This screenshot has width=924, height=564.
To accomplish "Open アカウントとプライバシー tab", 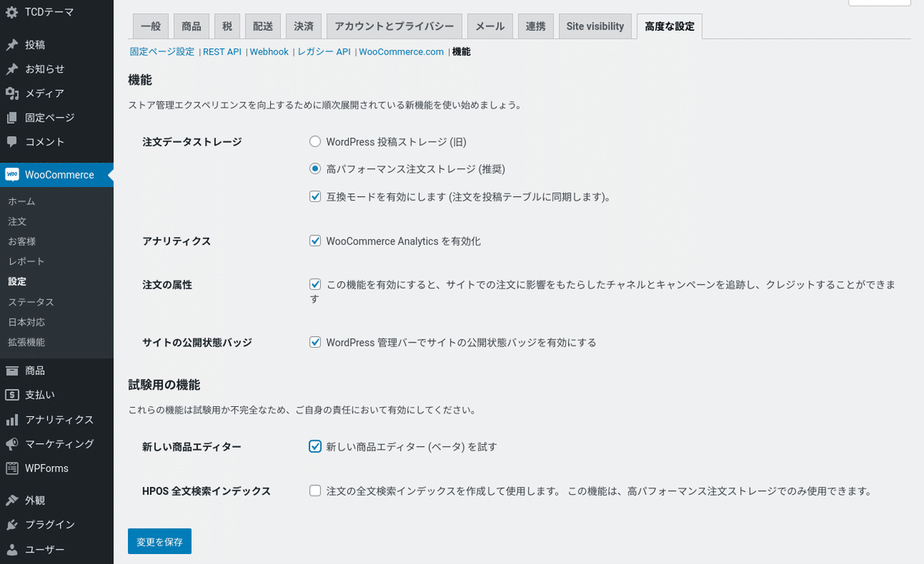I will 394,26.
